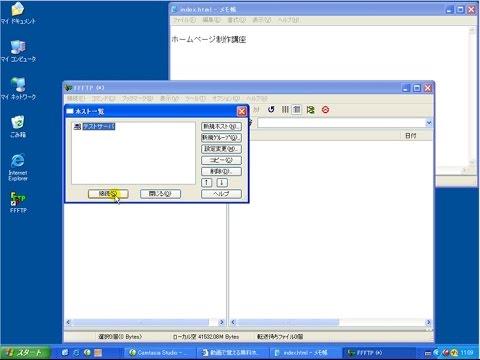Click the 閉じる button in host list
This screenshot has width=480, height=360.
pyautogui.click(x=160, y=194)
